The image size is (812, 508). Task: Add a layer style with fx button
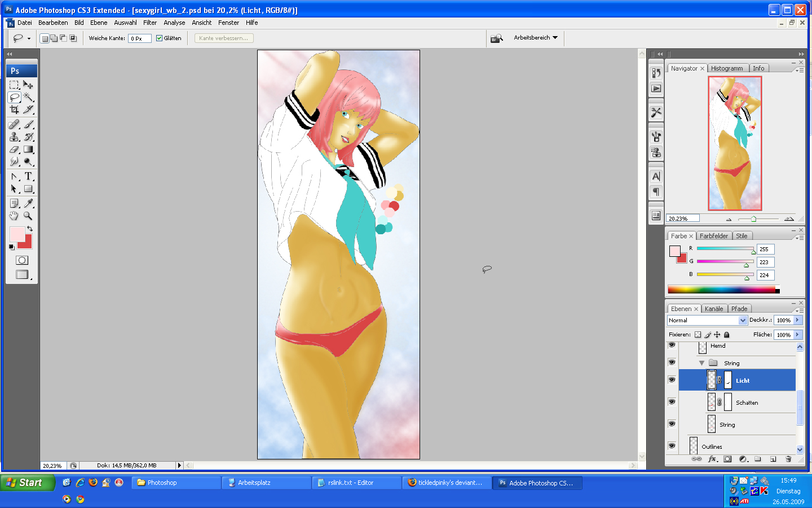click(x=713, y=459)
